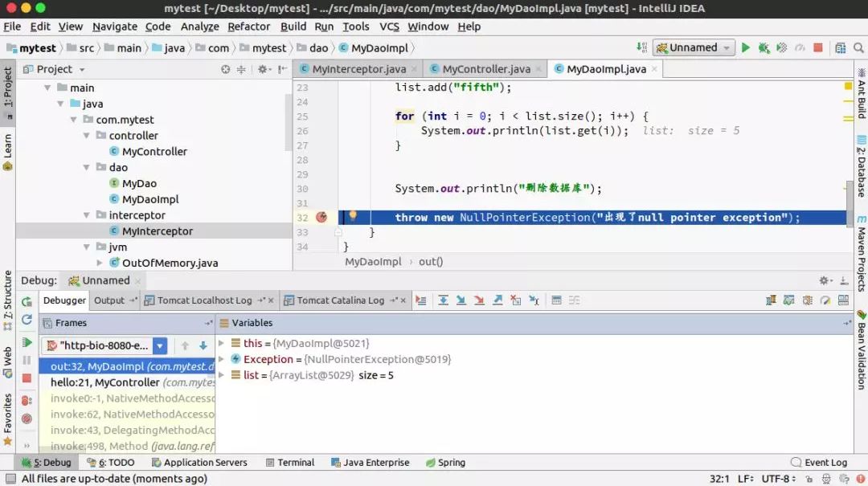Image resolution: width=868 pixels, height=486 pixels.
Task: Open View Breakpoints icon
Action: (27, 400)
